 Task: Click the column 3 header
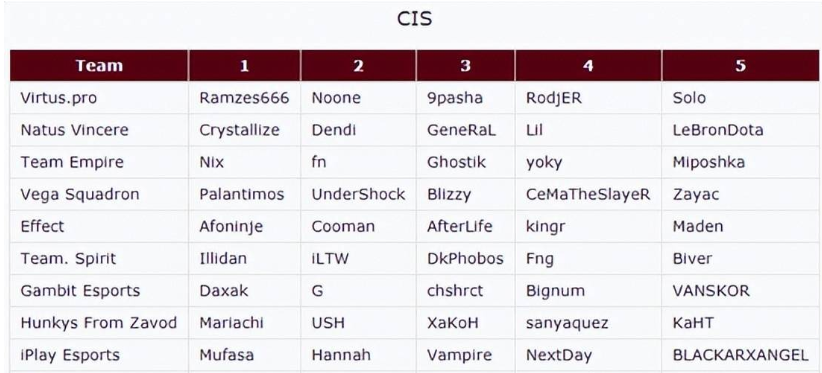pos(466,65)
